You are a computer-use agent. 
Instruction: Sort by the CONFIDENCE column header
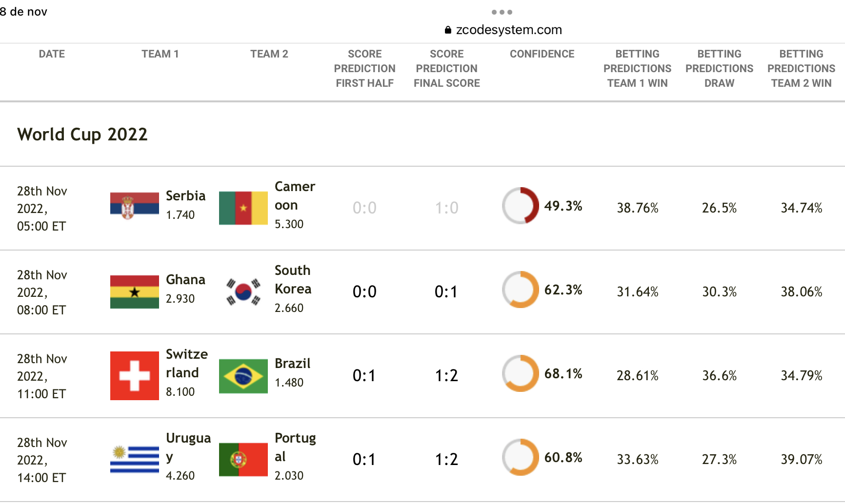point(542,54)
